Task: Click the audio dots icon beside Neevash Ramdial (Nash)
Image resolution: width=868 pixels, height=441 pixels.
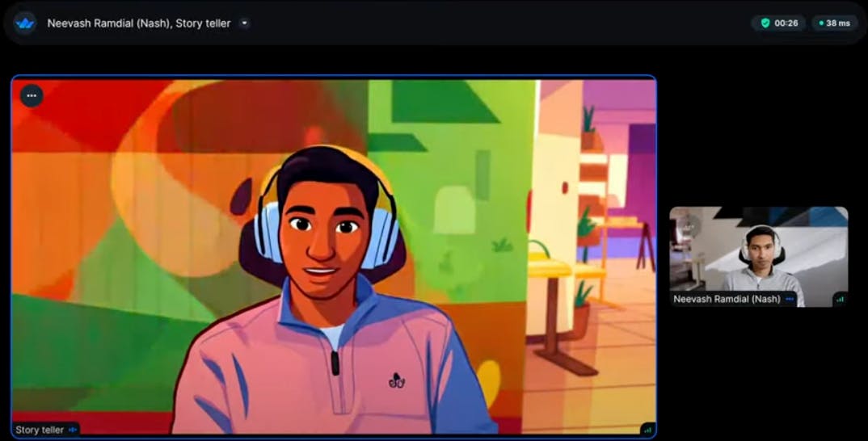Action: click(790, 299)
